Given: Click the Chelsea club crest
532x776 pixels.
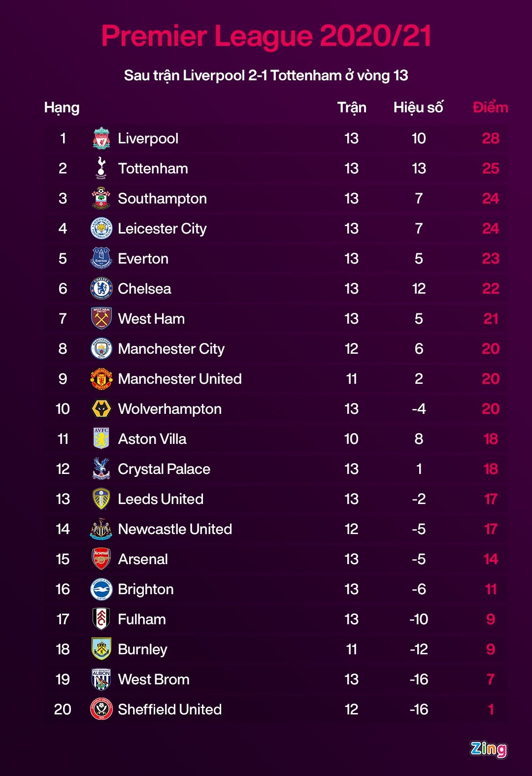Looking at the screenshot, I should 101,289.
